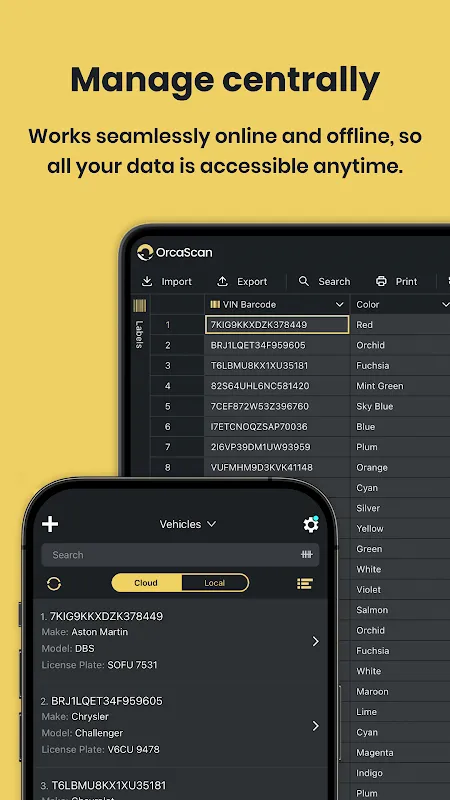Expand the VIN Barcode column menu

coord(339,305)
